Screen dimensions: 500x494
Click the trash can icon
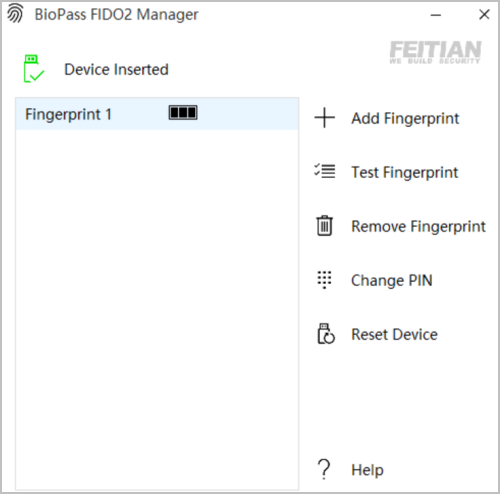pos(324,226)
